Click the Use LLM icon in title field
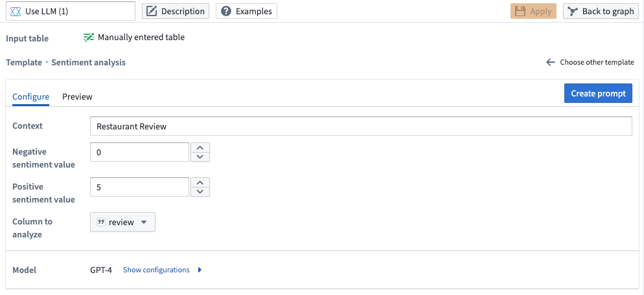This screenshot has width=644, height=295. pos(16,12)
